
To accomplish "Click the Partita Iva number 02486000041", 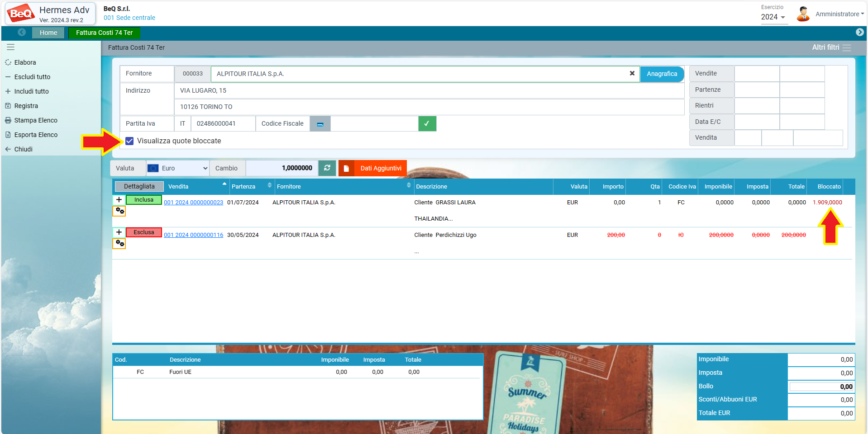I will pos(223,124).
